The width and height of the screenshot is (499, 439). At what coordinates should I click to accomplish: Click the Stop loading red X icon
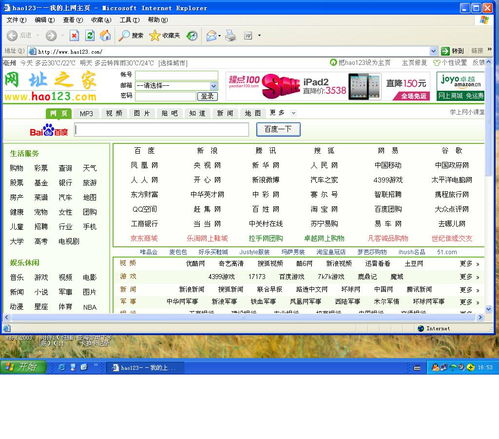(x=74, y=35)
